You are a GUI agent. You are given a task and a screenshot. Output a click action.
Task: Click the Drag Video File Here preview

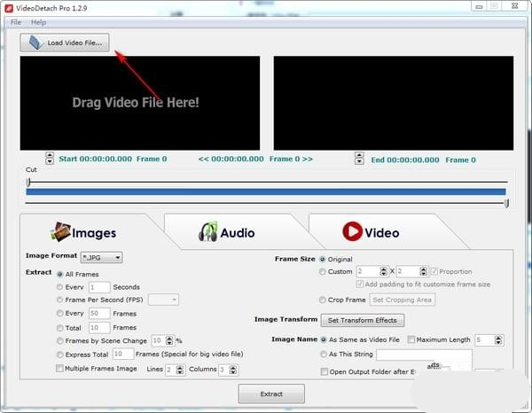tap(140, 103)
